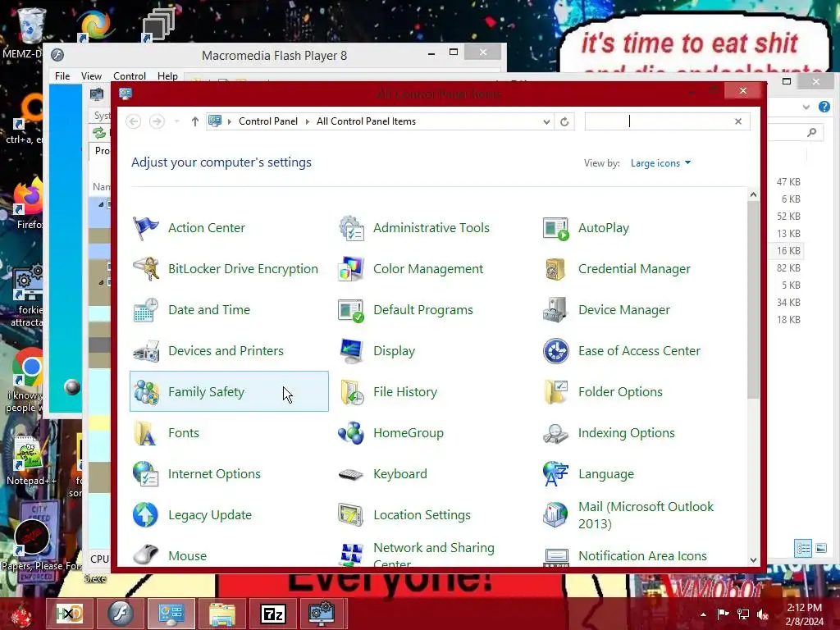Open the Language globe icon
This screenshot has width=840, height=630.
(x=555, y=474)
